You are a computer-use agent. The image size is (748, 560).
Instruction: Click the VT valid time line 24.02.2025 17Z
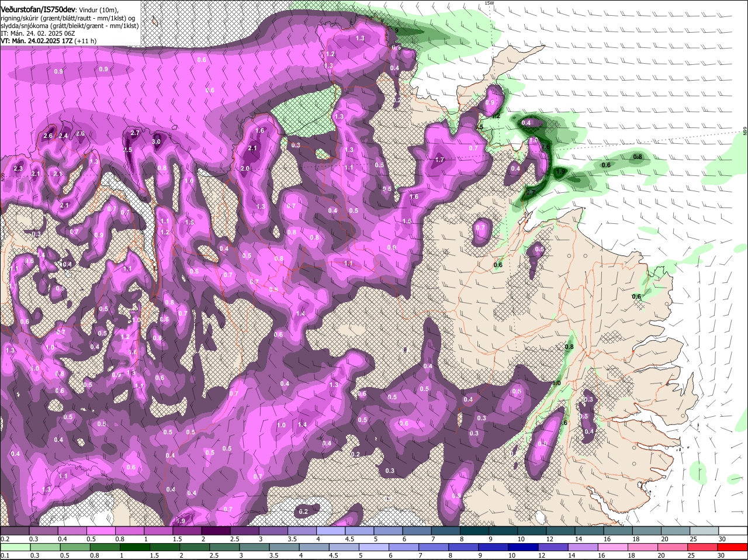click(x=49, y=41)
